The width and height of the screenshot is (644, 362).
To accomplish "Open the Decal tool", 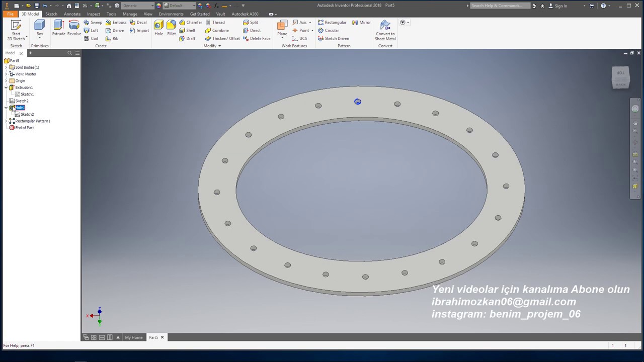I will (138, 23).
